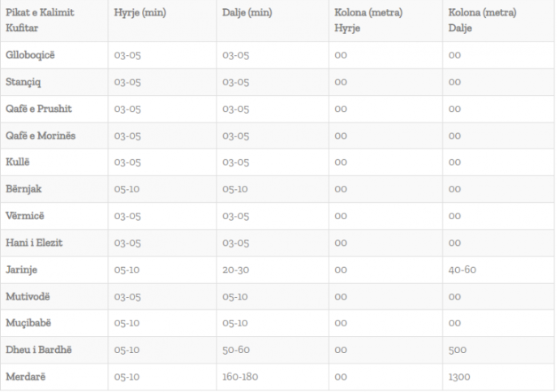Click the Qafë e Morinës cell
559x392 pixels.
pyautogui.click(x=41, y=136)
